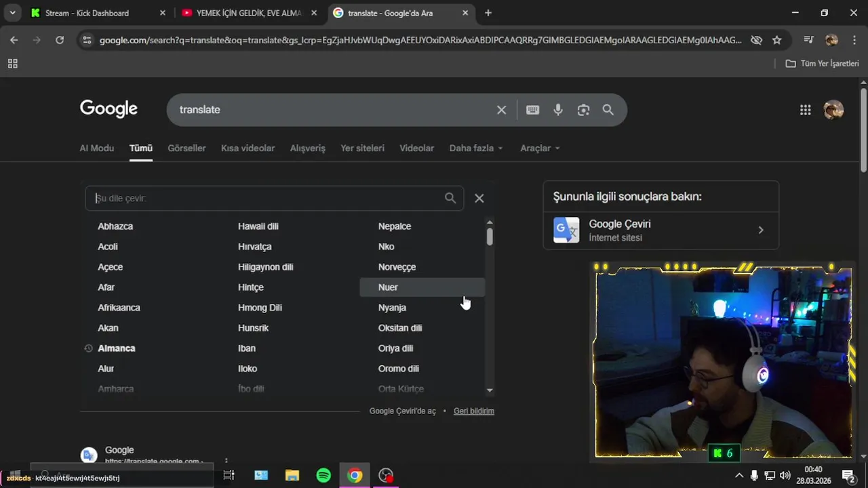Switch to Videolar tab
The image size is (868, 488).
[416, 148]
